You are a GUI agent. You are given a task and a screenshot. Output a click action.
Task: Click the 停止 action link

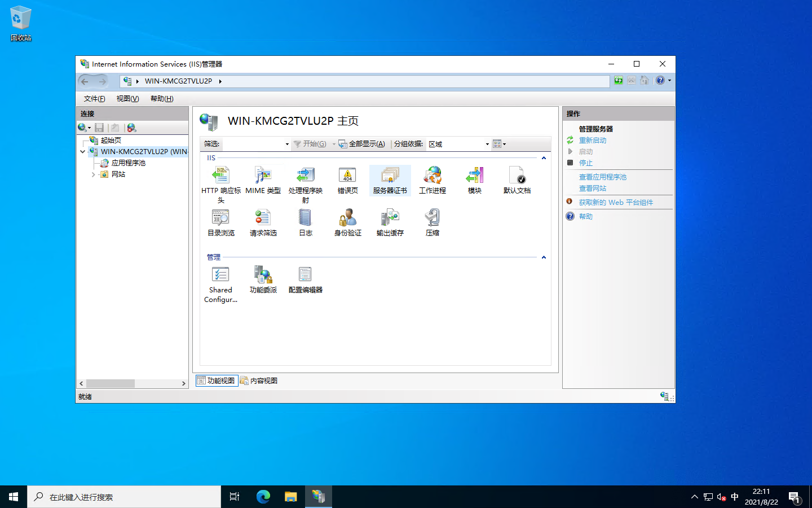(586, 163)
